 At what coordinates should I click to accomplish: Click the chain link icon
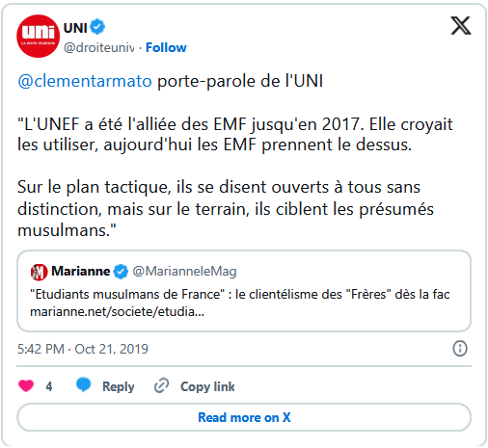(161, 385)
